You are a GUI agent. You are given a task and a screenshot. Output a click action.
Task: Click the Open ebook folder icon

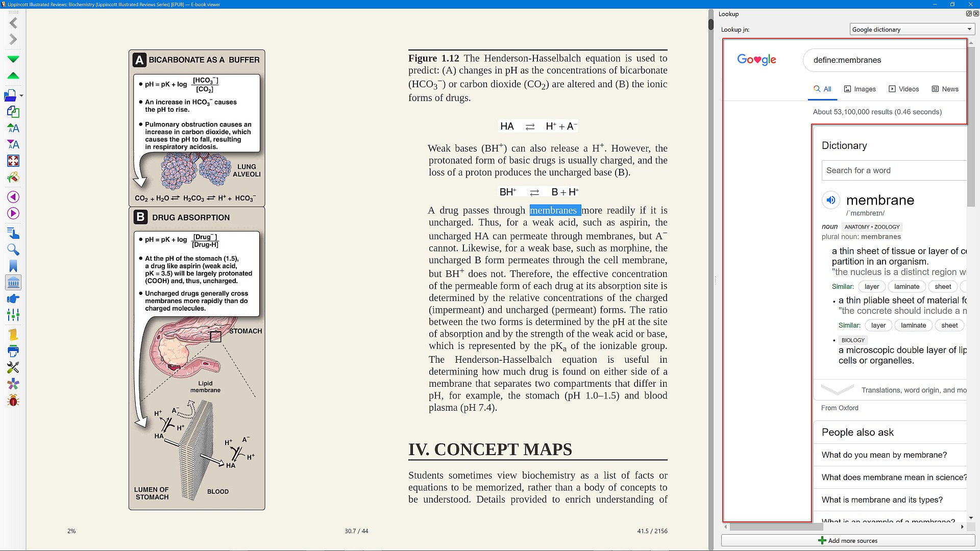pyautogui.click(x=10, y=95)
